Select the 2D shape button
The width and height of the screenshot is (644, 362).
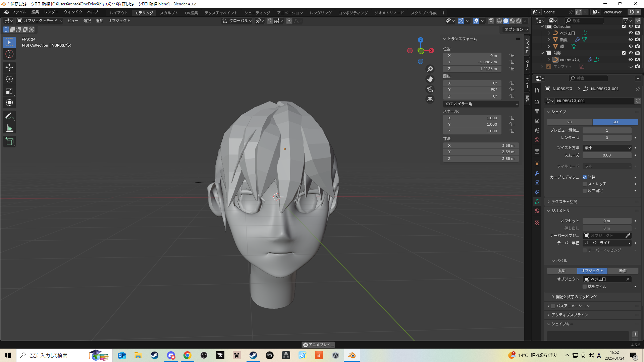(570, 122)
